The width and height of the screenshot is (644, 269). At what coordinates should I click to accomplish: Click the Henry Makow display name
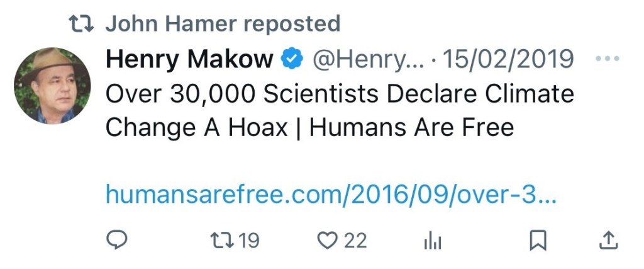(189, 60)
